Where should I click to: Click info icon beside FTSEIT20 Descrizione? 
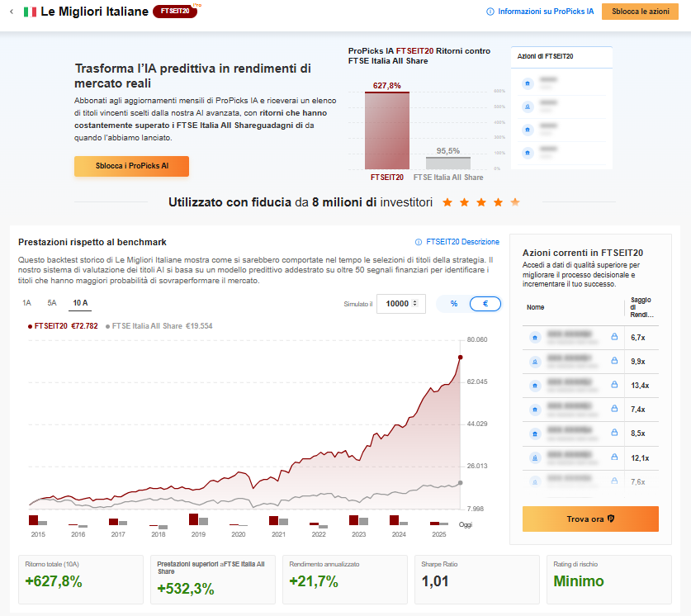[419, 242]
